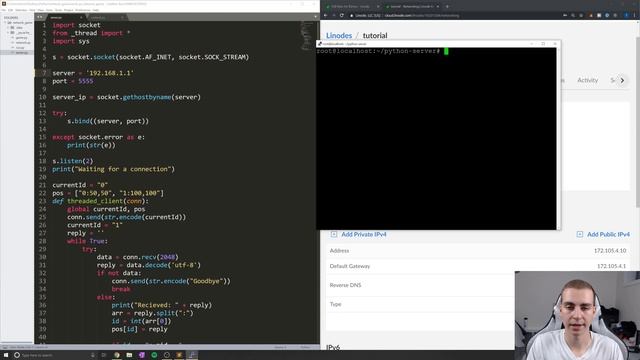Click the browser address bar
The width and height of the screenshot is (640, 360).
(x=453, y=16)
